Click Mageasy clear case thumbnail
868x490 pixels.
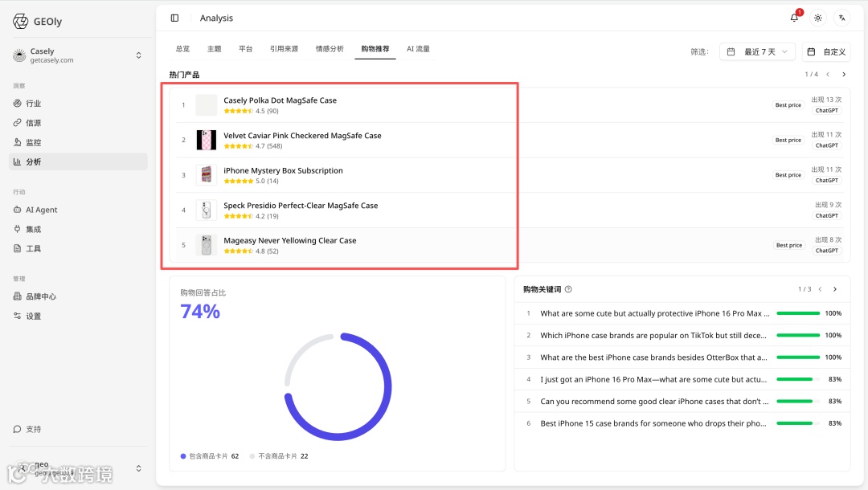tap(207, 245)
